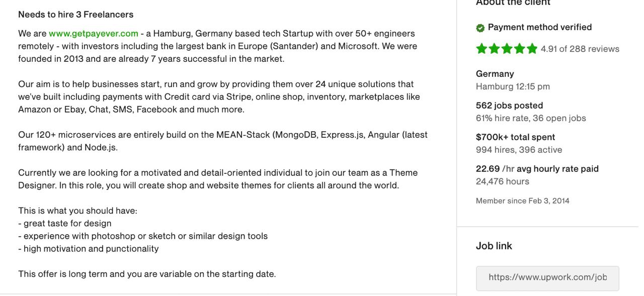Image resolution: width=644 pixels, height=296 pixels.
Task: Click the fifth green rating star
Action: point(531,49)
